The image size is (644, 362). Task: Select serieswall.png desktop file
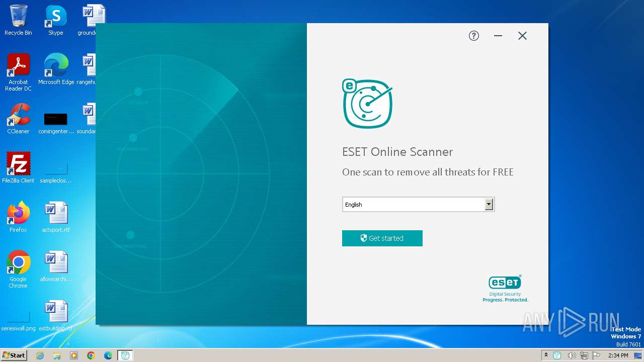point(18,320)
